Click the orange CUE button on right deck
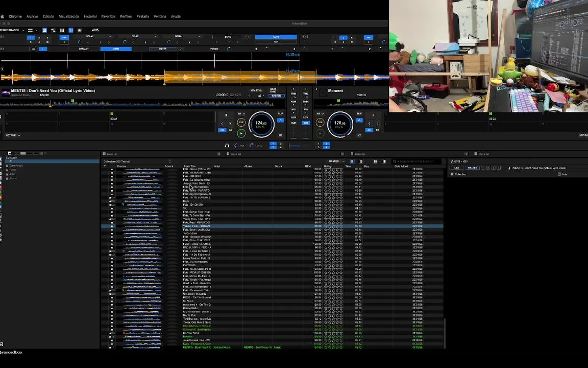Screen dimensions: 588x368 tap(320, 123)
